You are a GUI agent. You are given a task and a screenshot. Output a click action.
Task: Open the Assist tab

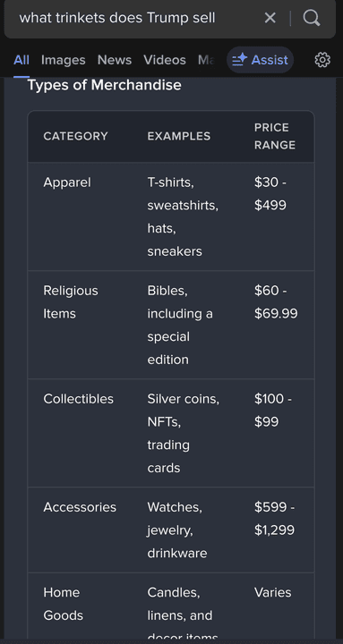(x=260, y=60)
